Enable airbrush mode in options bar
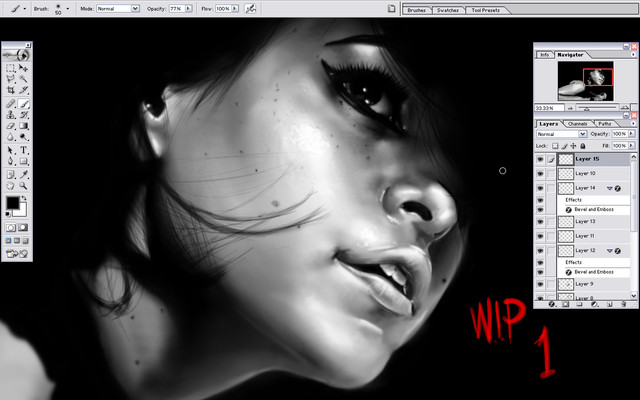 250,8
